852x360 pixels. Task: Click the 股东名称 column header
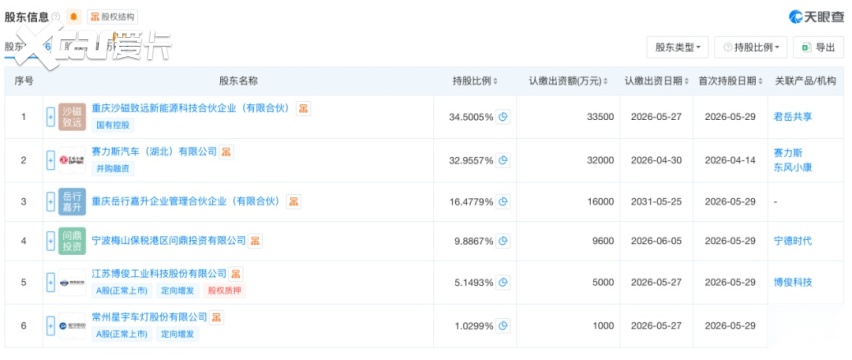tap(239, 81)
